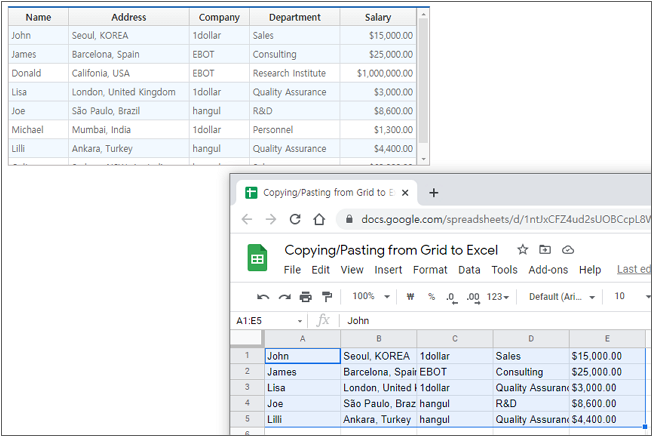
Task: Click the Print icon
Action: (x=305, y=297)
